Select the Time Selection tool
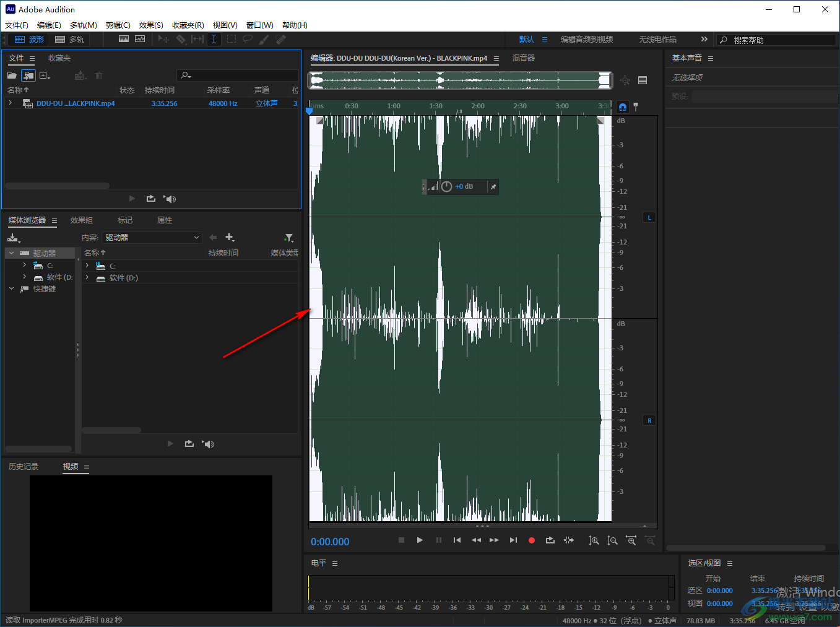 pyautogui.click(x=214, y=39)
